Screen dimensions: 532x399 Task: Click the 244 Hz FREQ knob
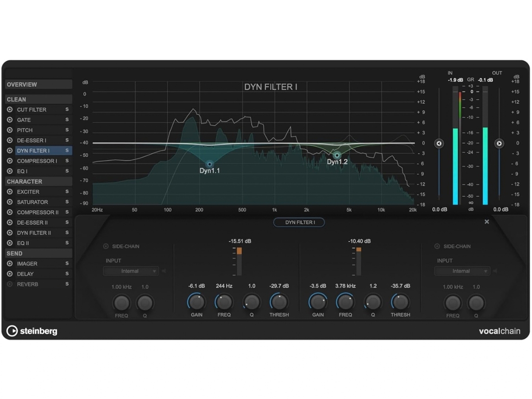click(x=224, y=302)
